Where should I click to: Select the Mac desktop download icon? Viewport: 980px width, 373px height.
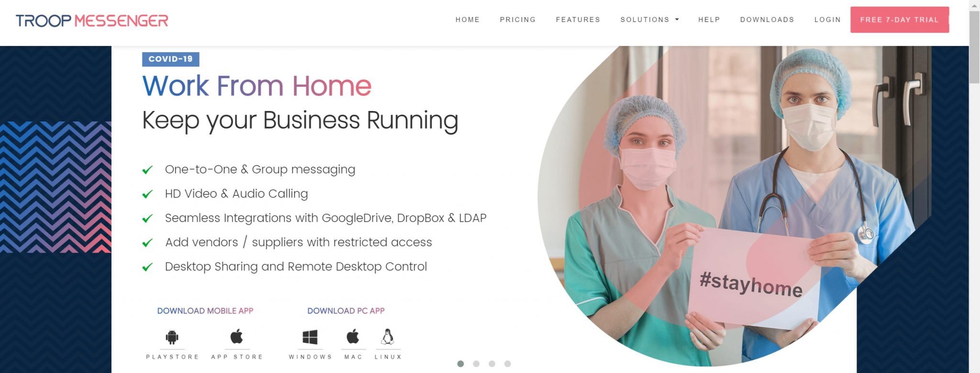(353, 336)
